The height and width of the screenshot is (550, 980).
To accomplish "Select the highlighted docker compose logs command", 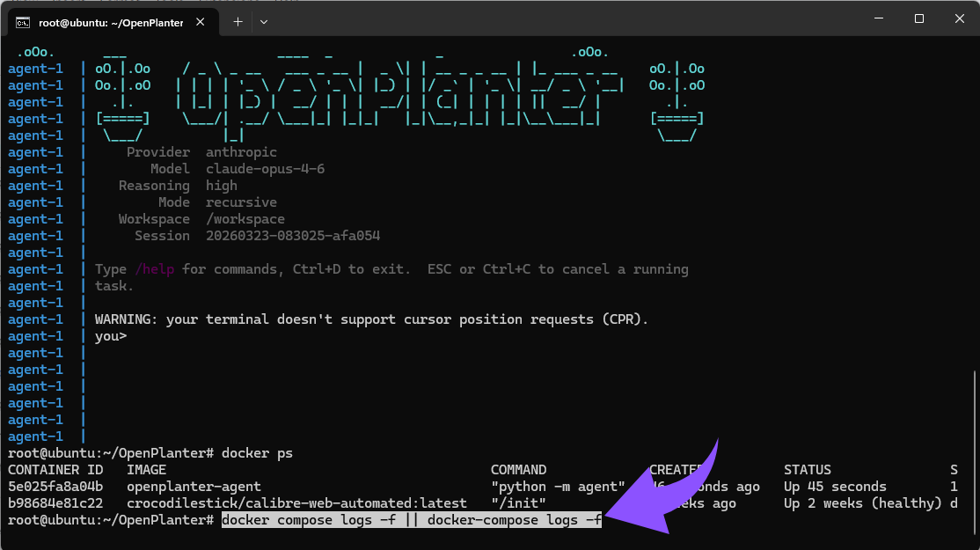I will click(x=412, y=519).
